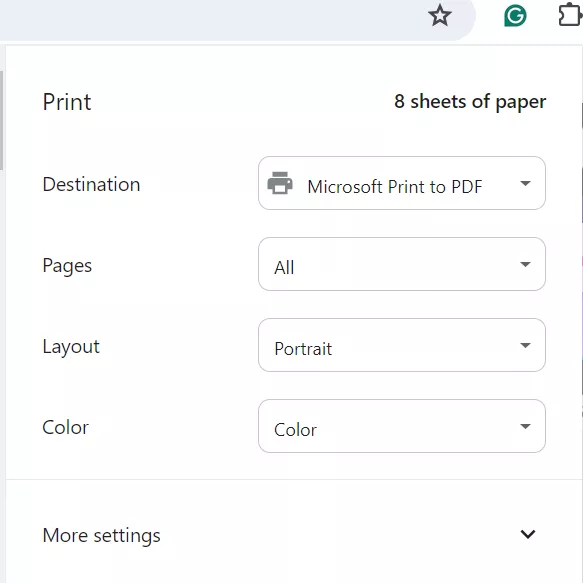583x583 pixels.
Task: Change the Layout dropdown from Portrait
Action: click(402, 345)
